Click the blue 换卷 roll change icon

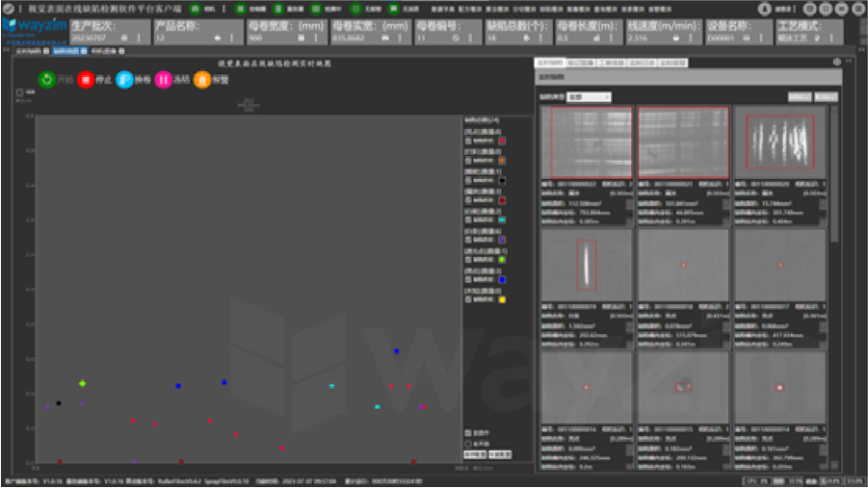tap(124, 80)
